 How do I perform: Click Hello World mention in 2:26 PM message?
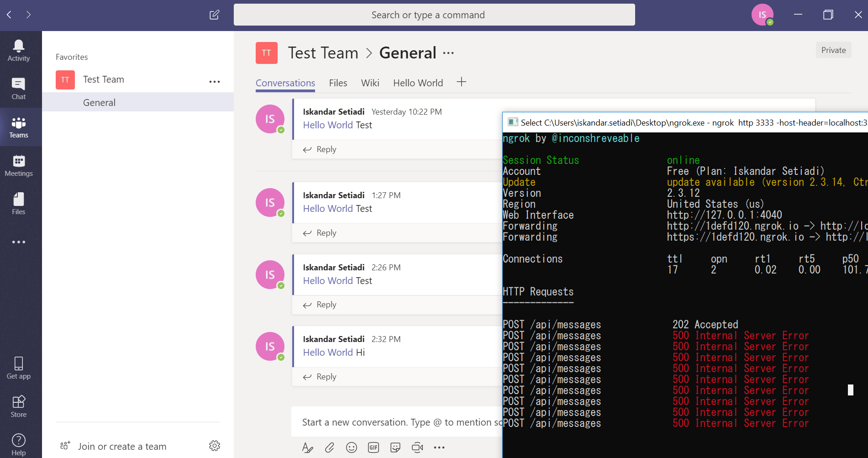[328, 281]
